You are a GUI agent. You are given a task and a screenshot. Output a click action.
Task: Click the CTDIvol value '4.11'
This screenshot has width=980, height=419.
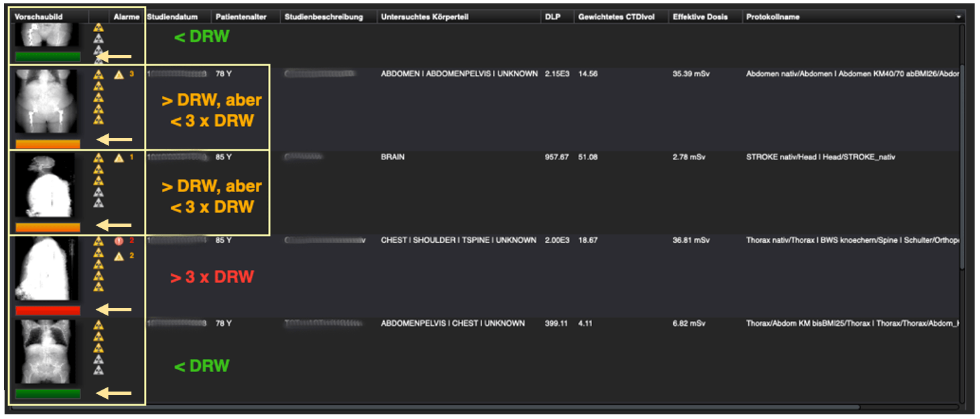point(585,323)
